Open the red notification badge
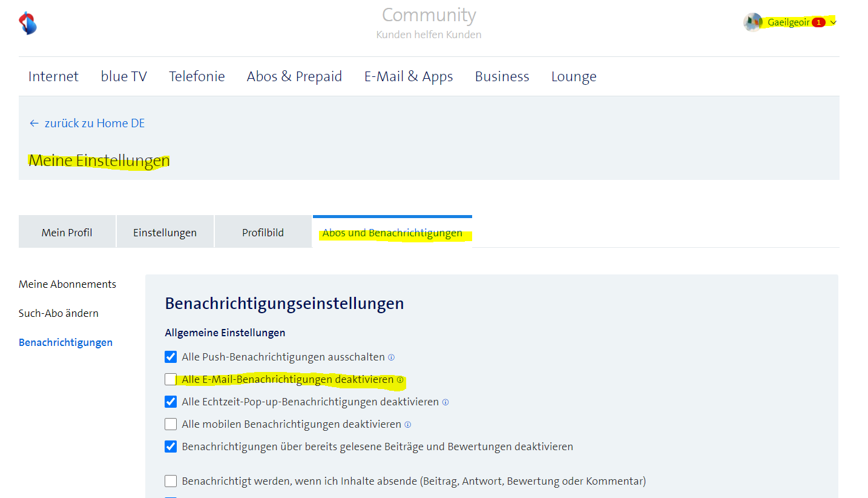 818,22
